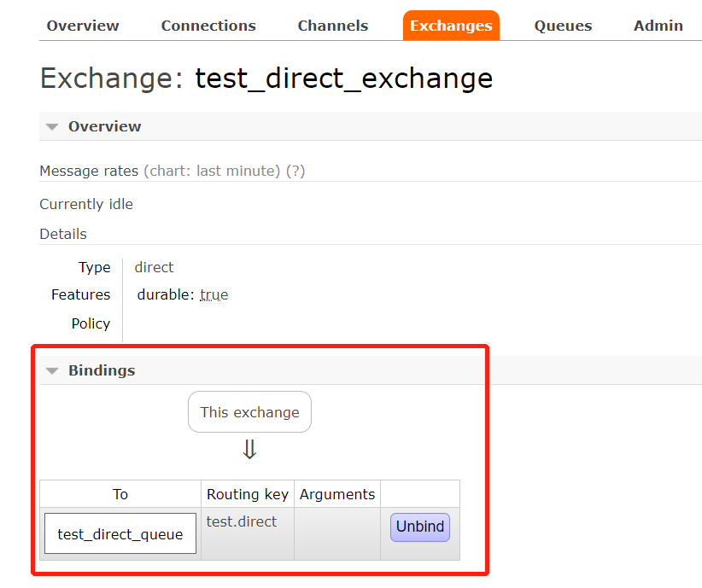The height and width of the screenshot is (588, 702).
Task: Click the Unbind button for test_direct_queue
Action: click(420, 527)
